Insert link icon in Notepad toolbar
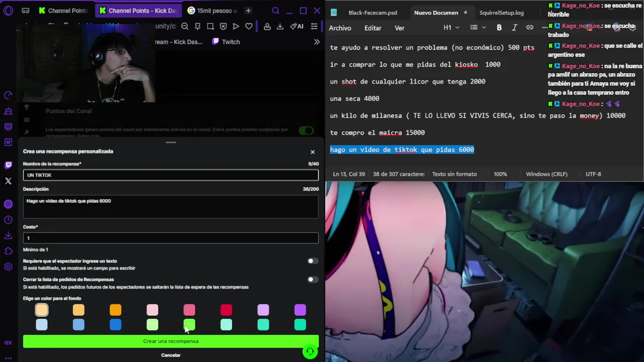The height and width of the screenshot is (362, 644). point(529,28)
